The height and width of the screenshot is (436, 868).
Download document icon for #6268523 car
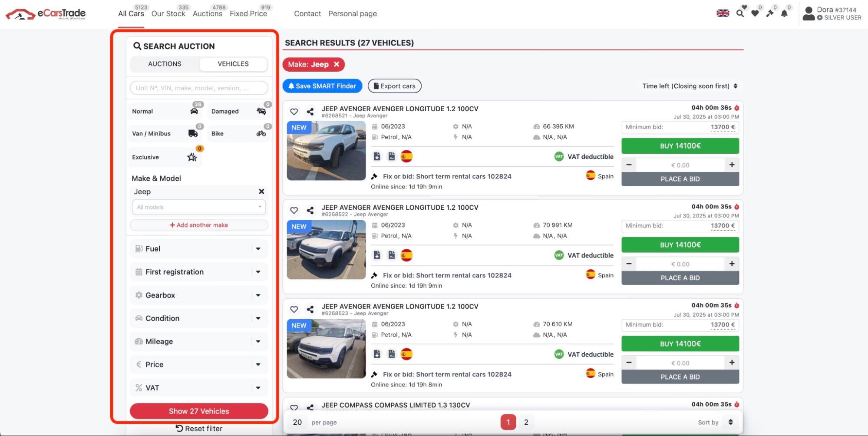point(377,354)
